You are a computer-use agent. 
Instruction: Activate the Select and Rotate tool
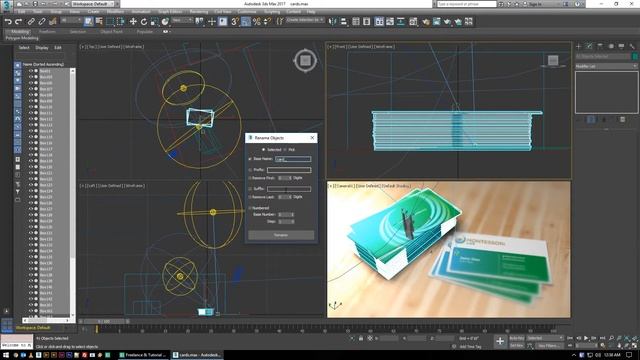coord(144,22)
